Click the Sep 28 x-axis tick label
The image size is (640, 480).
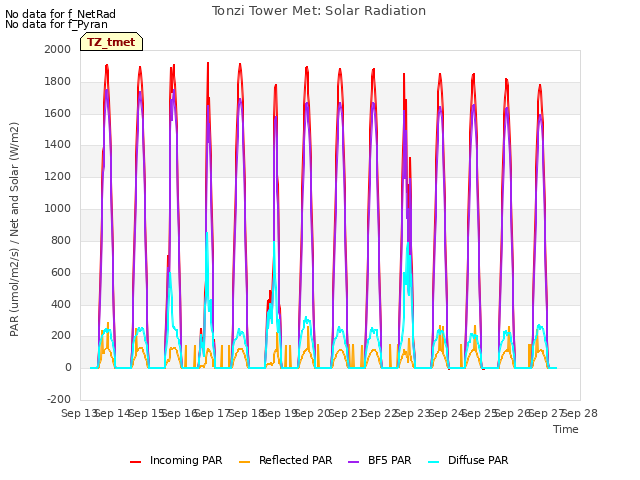point(580,413)
